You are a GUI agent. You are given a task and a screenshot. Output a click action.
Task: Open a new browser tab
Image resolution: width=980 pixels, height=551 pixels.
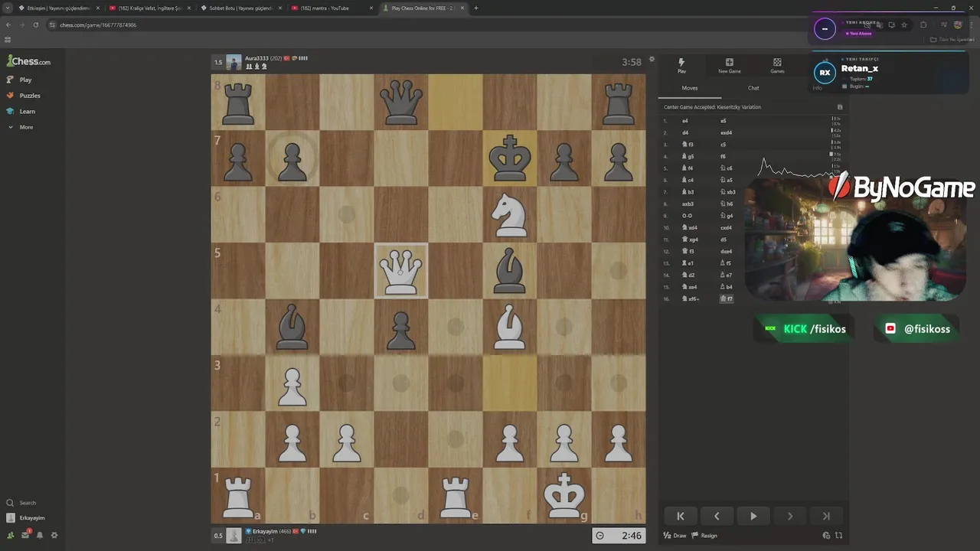click(x=476, y=8)
